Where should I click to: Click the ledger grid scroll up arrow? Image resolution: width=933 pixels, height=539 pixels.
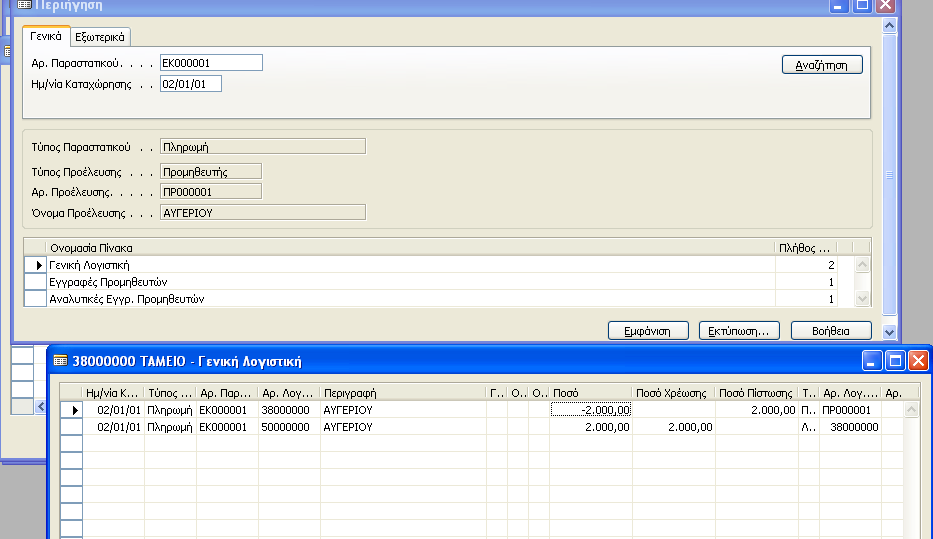tap(911, 409)
